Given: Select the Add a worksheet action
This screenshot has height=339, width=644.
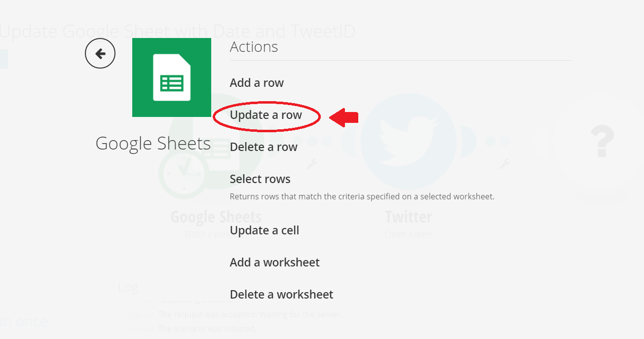Looking at the screenshot, I should click(x=275, y=263).
